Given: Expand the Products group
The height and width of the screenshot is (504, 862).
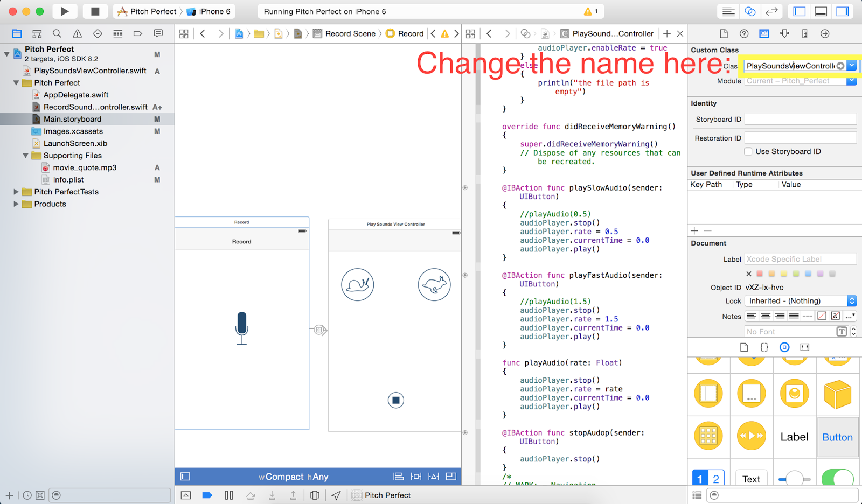Looking at the screenshot, I should pos(17,204).
